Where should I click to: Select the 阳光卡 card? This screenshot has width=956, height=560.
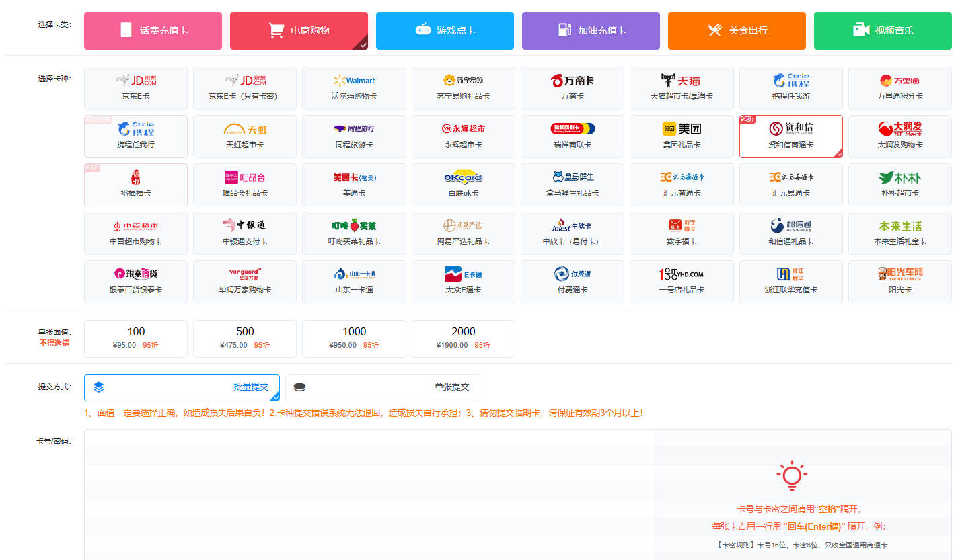point(900,282)
